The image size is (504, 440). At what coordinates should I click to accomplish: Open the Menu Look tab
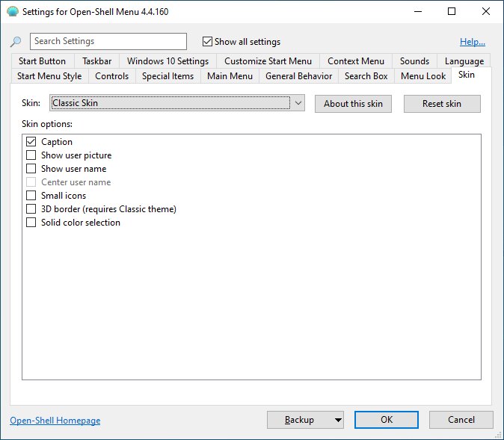(423, 76)
